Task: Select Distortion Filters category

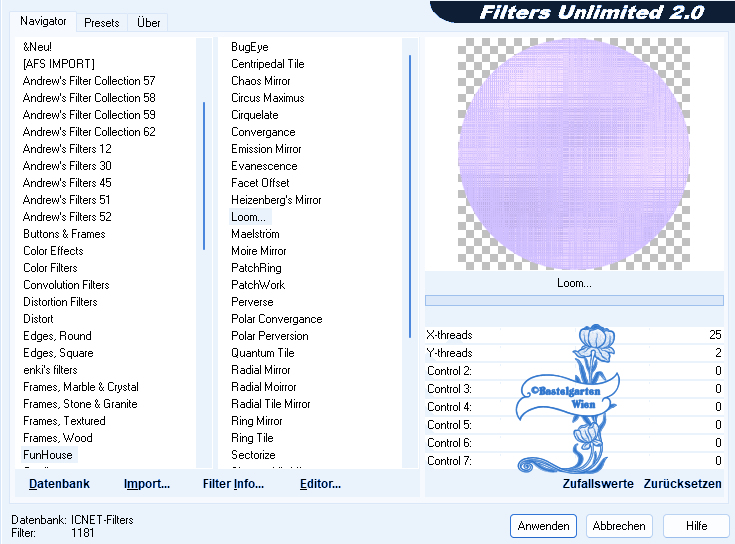Action: [x=60, y=302]
